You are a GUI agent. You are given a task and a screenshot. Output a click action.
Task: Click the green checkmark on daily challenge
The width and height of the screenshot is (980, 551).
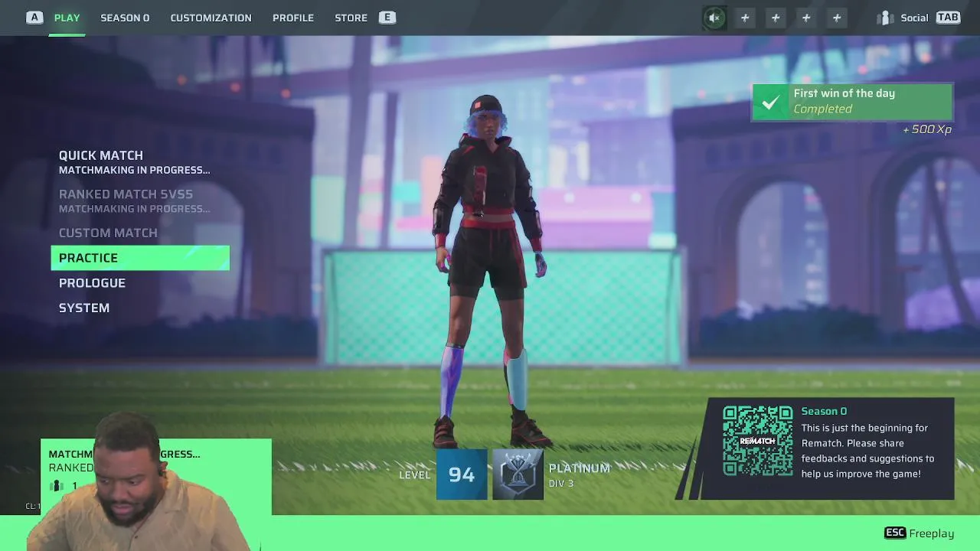coord(771,102)
